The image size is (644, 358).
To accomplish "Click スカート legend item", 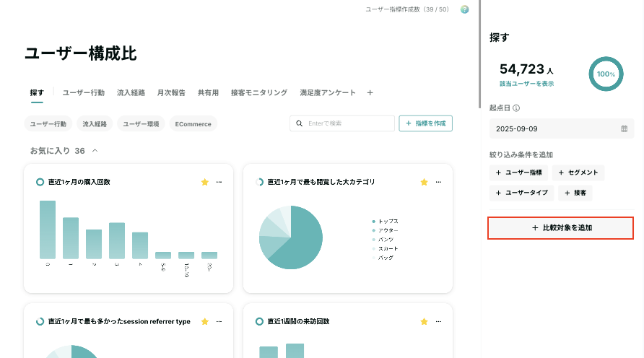I will (x=386, y=248).
